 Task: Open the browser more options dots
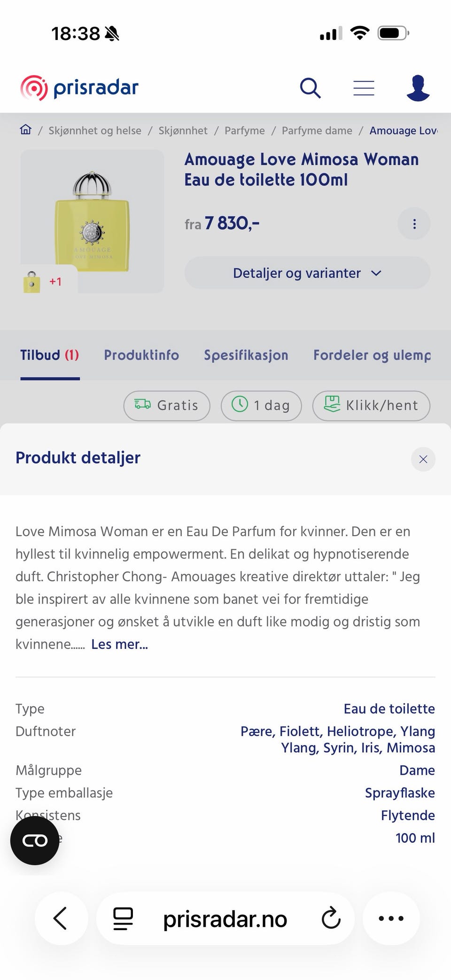391,918
